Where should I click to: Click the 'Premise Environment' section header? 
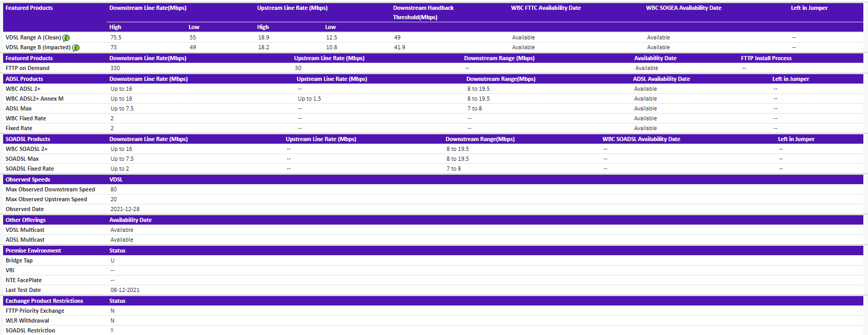(33, 250)
